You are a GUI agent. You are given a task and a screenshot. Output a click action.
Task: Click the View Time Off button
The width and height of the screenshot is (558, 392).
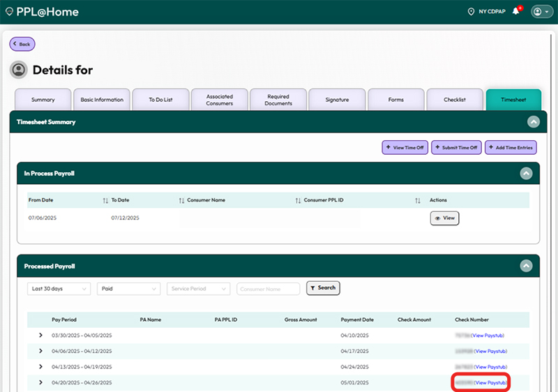(x=405, y=147)
